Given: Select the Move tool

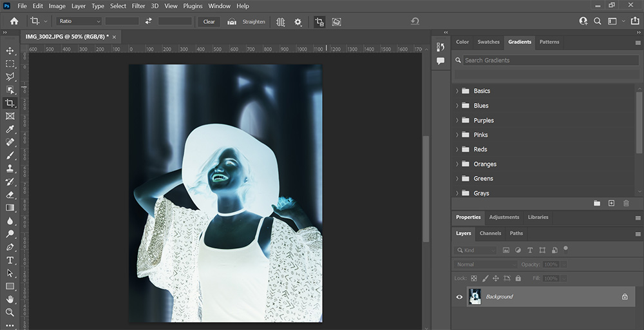Looking at the screenshot, I should [10, 50].
